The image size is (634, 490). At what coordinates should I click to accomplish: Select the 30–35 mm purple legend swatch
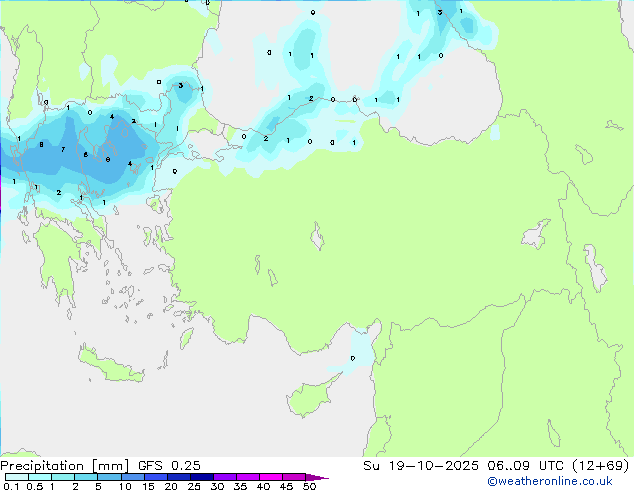pos(225,477)
